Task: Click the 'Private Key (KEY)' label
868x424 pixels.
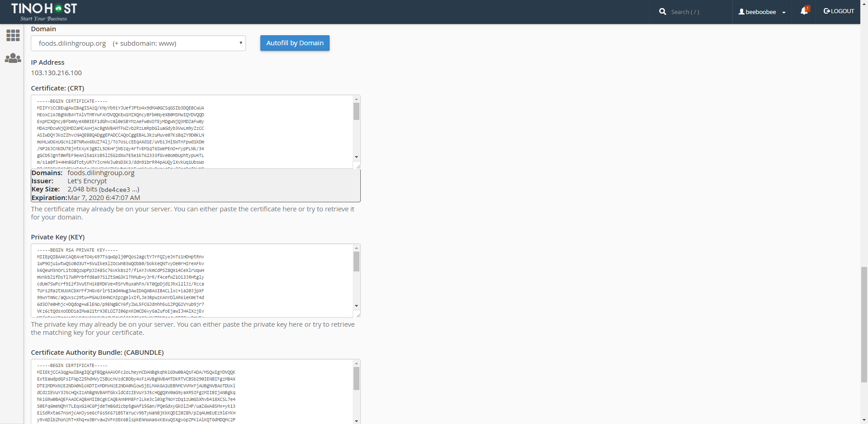Action: (58, 237)
